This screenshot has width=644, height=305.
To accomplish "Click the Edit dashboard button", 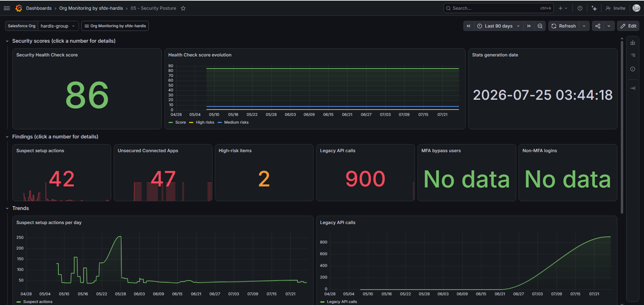I will (628, 26).
